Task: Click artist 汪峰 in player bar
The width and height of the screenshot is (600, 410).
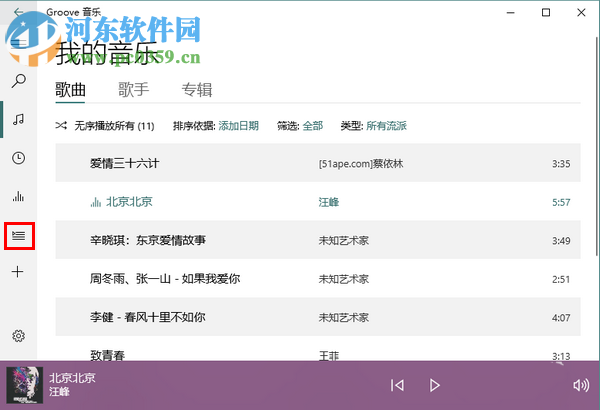Action: tap(59, 392)
